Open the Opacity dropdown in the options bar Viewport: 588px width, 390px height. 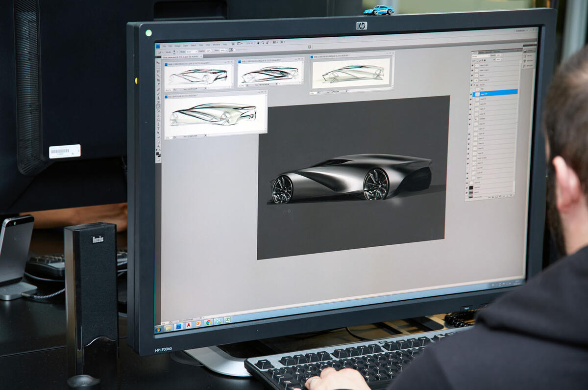pyautogui.click(x=211, y=50)
